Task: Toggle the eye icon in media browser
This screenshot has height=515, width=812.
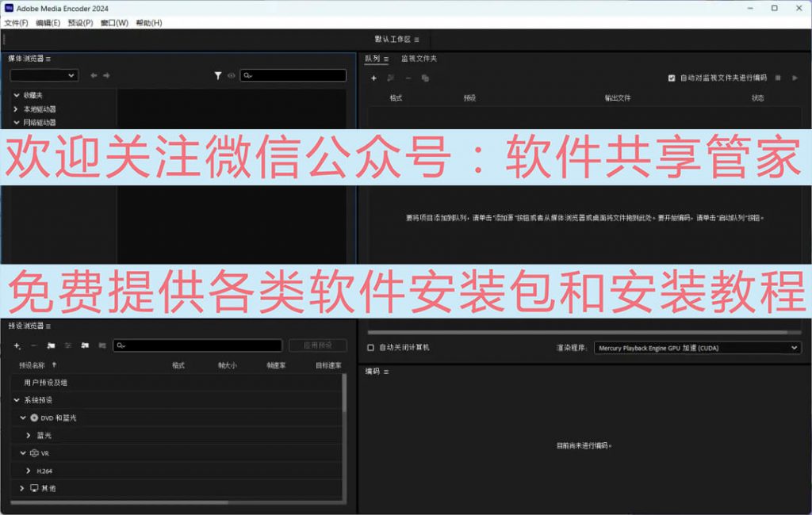Action: tap(231, 75)
